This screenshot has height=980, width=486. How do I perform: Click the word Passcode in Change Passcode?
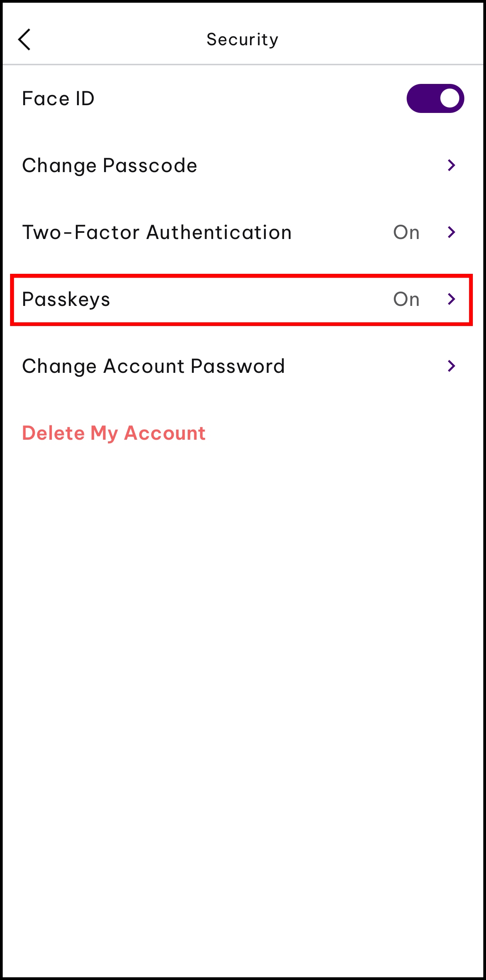click(x=150, y=166)
